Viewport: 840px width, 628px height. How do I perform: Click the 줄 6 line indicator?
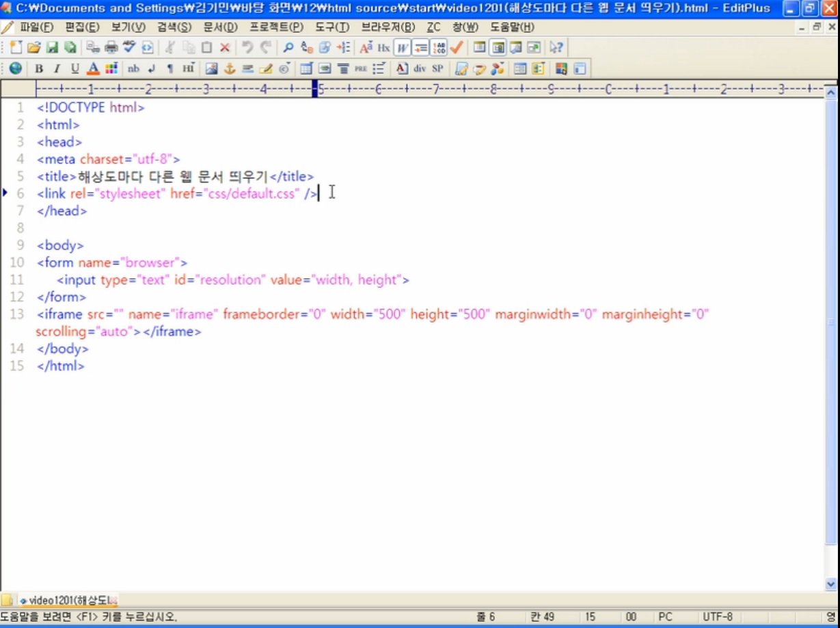coord(485,617)
